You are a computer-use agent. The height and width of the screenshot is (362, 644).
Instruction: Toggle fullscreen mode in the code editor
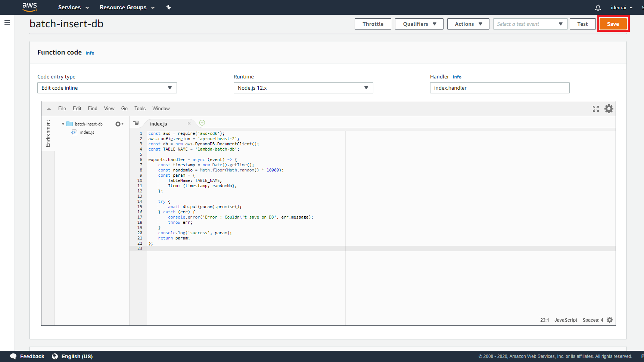[x=595, y=109]
